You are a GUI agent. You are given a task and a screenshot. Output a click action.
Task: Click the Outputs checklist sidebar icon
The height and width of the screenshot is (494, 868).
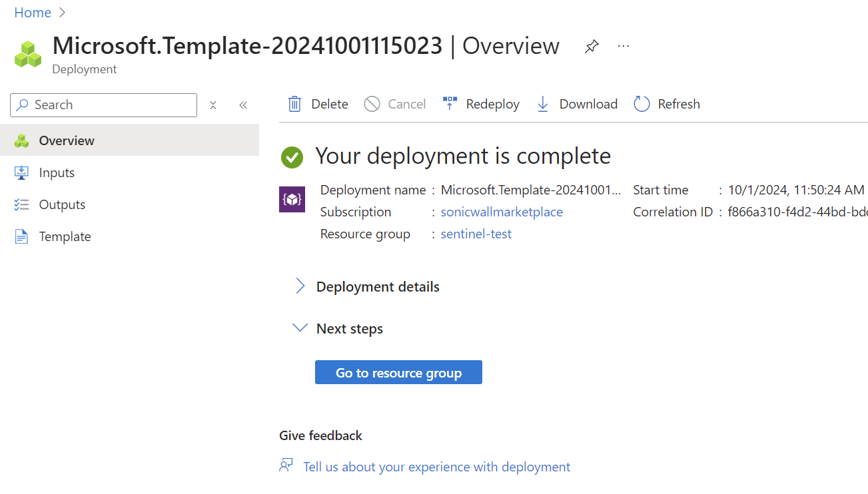tap(22, 204)
